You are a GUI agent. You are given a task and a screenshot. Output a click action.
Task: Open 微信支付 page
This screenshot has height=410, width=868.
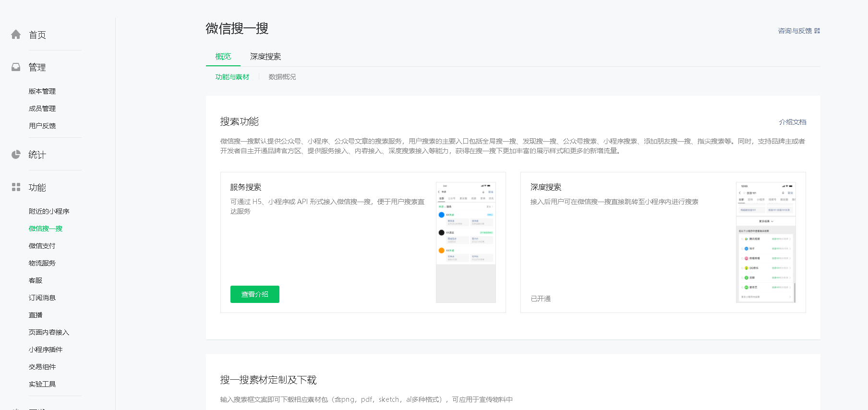[x=42, y=246]
